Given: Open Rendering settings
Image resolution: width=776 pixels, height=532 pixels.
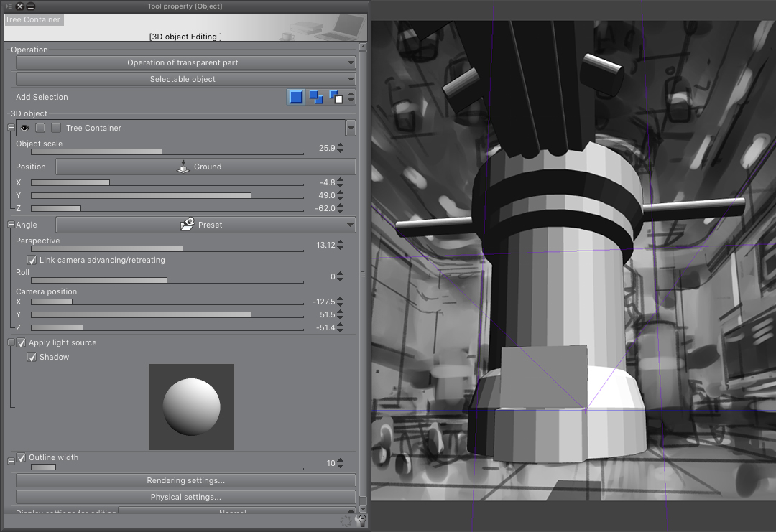Looking at the screenshot, I should (x=185, y=480).
